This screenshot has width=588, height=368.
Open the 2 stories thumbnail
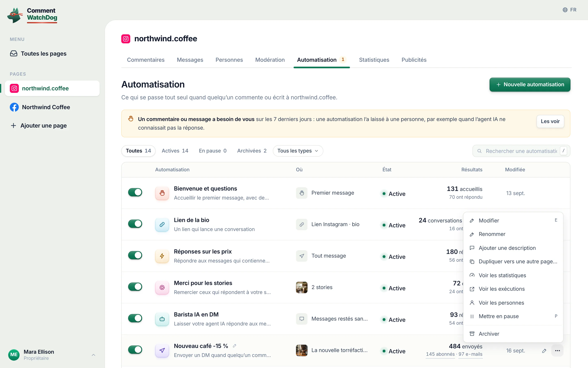(302, 287)
